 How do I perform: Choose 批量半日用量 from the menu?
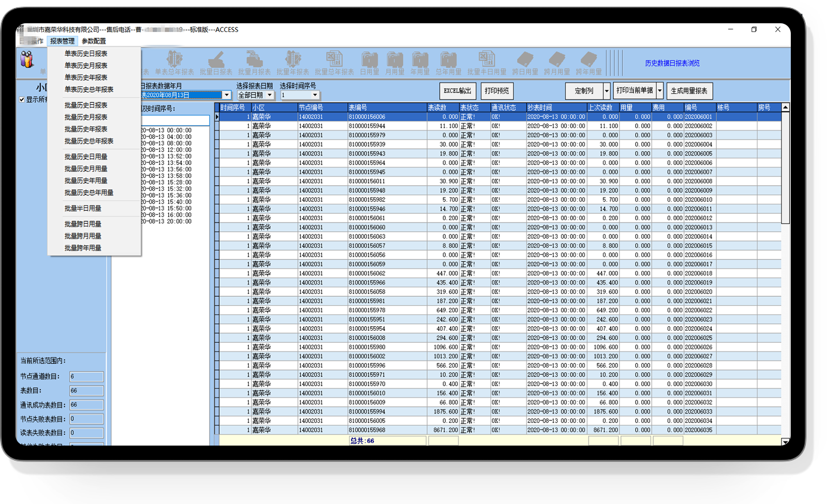[x=83, y=208]
